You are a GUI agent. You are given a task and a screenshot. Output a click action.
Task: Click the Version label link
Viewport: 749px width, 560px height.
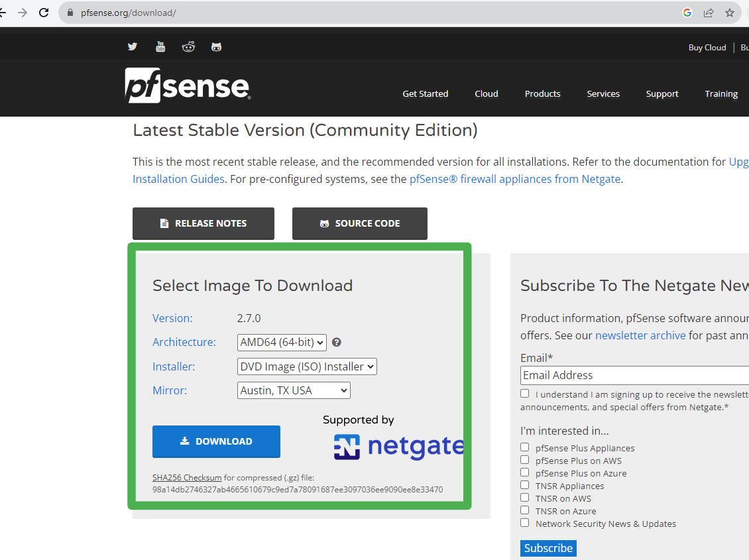click(172, 318)
